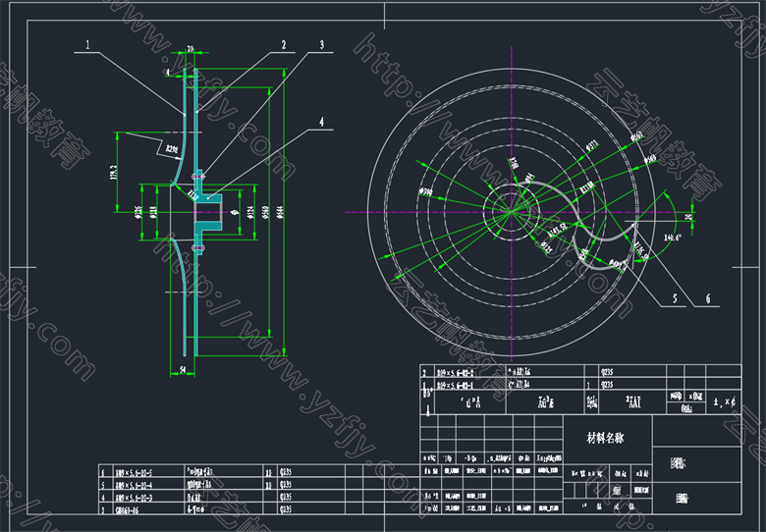Click the φ560 vertical diameter dimension
The image size is (766, 532).
(x=266, y=212)
